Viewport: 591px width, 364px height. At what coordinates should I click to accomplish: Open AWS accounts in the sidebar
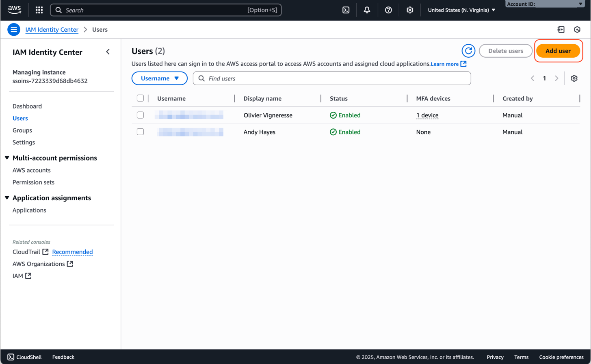[32, 171]
